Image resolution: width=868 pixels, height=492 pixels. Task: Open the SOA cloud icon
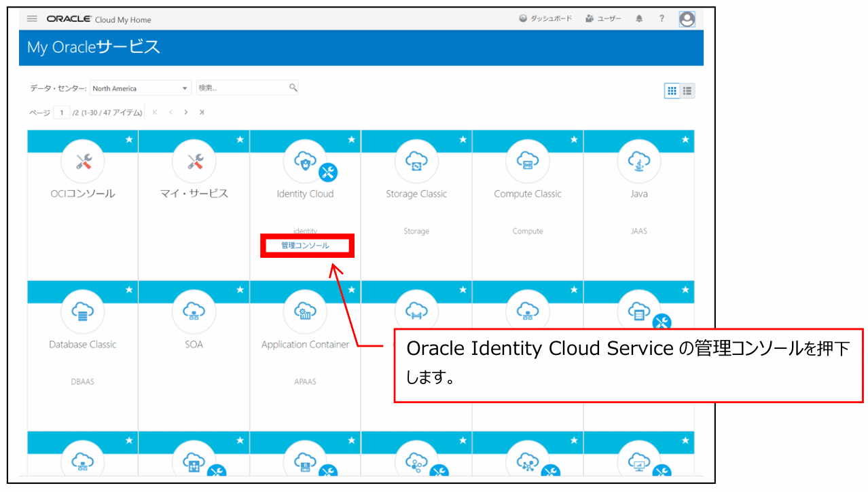tap(194, 311)
